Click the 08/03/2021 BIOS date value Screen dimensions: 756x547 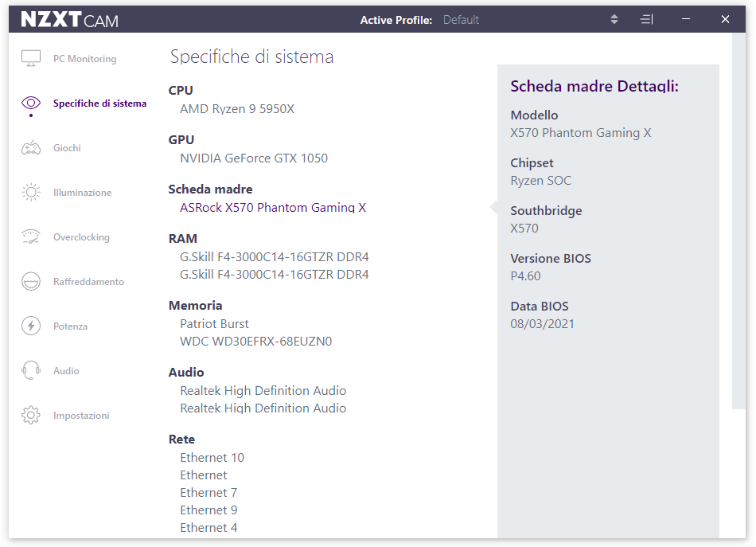pyautogui.click(x=543, y=324)
